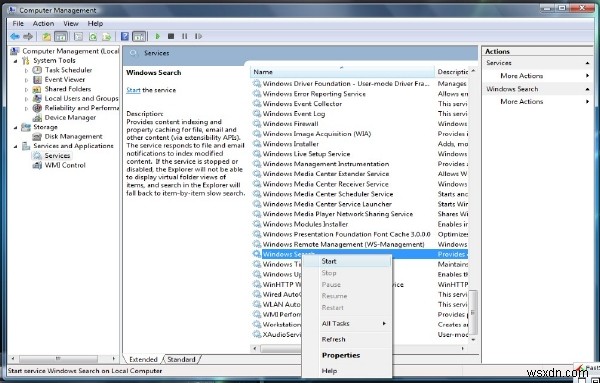
Task: Click the Start Service play icon
Action: (x=157, y=36)
